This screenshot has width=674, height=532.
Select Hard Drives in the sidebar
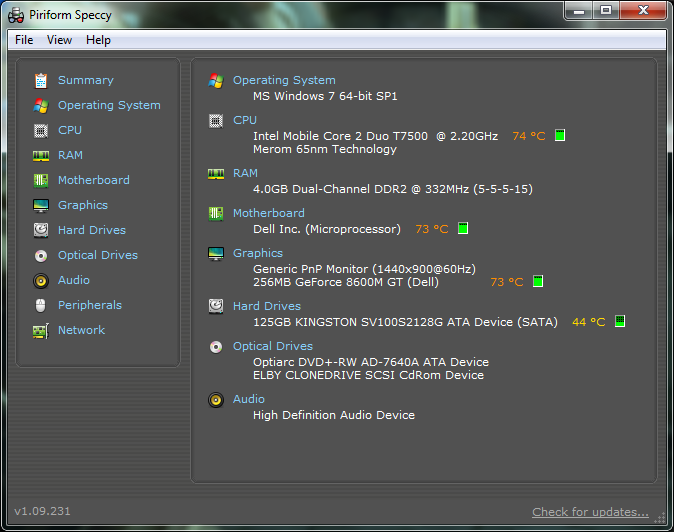(92, 230)
